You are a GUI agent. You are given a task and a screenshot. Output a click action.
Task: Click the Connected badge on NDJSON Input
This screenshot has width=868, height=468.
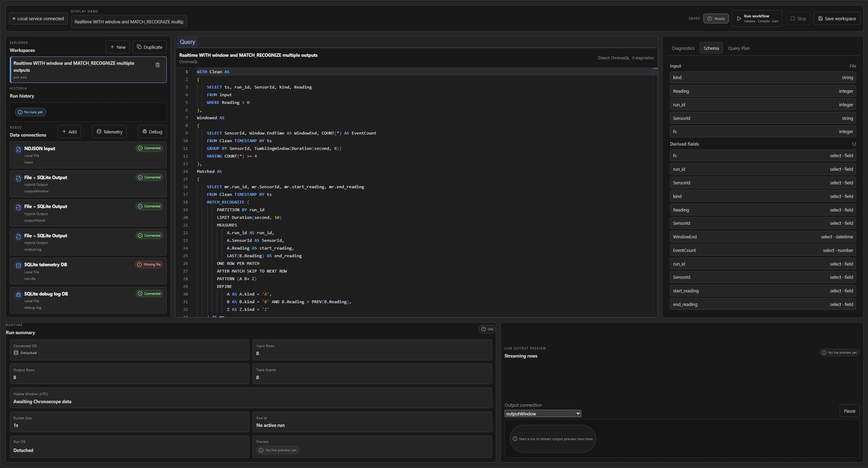[149, 148]
